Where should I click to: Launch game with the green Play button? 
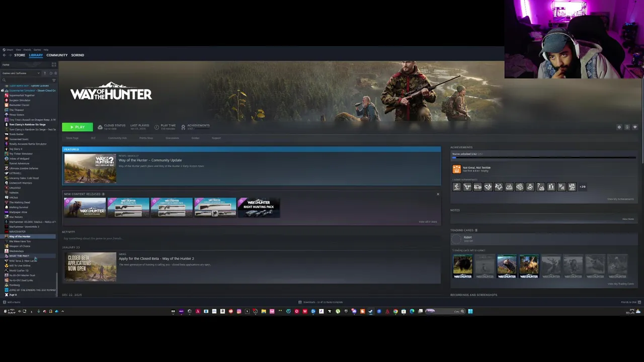click(x=77, y=127)
